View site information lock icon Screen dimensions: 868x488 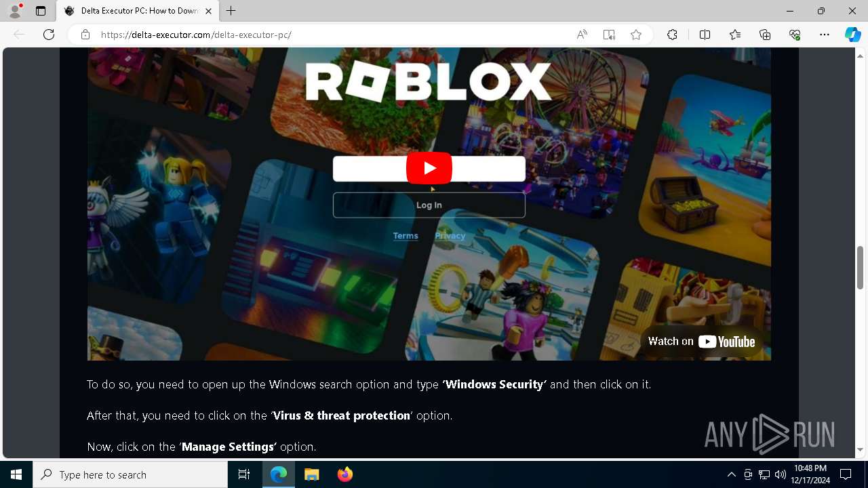85,35
